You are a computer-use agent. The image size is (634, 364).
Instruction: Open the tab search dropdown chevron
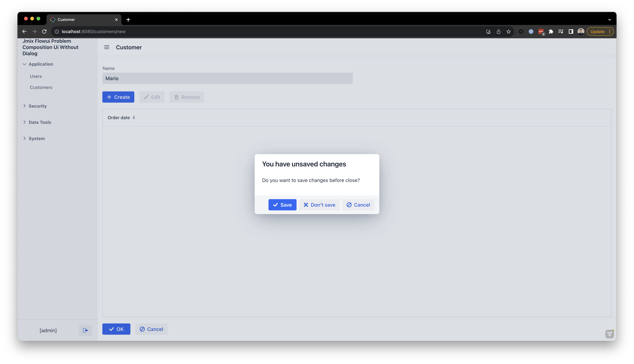click(610, 19)
